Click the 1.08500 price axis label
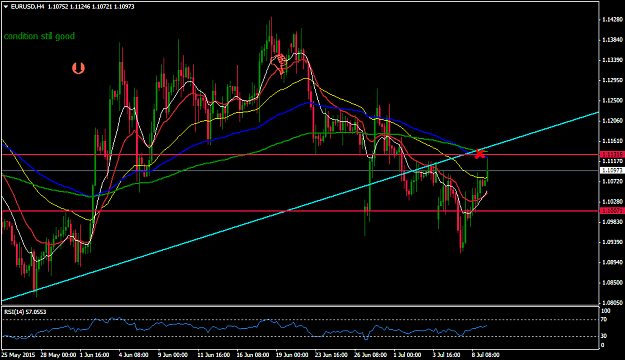The height and width of the screenshot is (360, 625). pyautogui.click(x=613, y=283)
